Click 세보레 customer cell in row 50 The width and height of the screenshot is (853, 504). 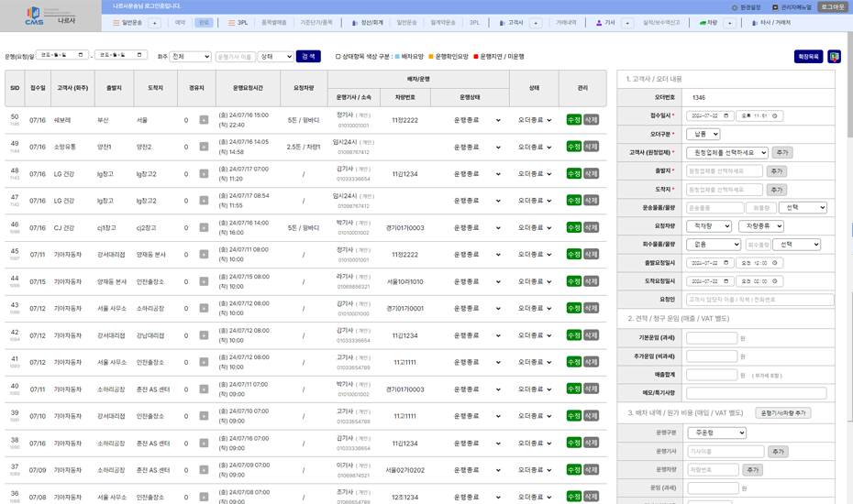(62, 120)
